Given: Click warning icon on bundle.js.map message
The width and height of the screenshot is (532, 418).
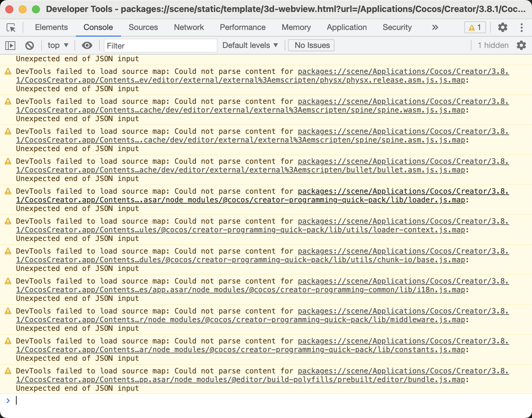Looking at the screenshot, I should [x=8, y=371].
